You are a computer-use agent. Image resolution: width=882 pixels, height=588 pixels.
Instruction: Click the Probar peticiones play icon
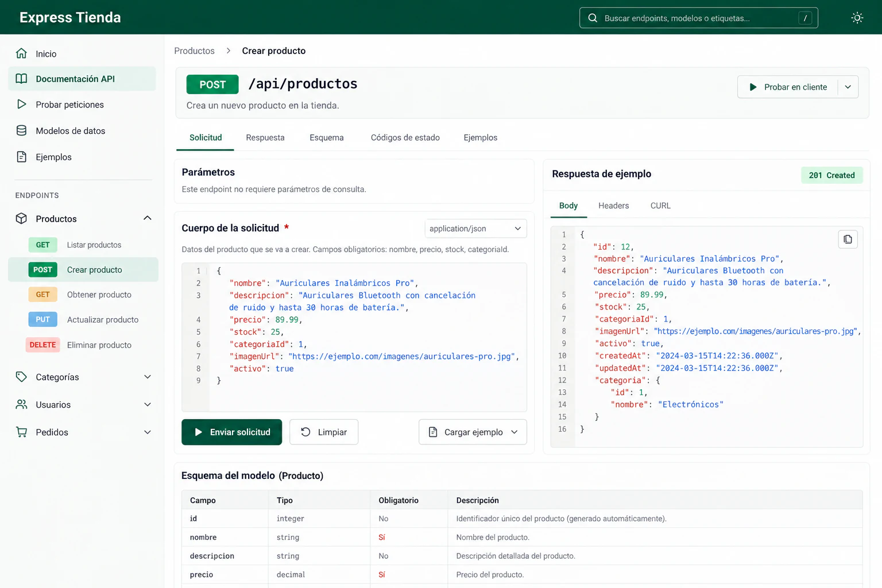tap(21, 105)
